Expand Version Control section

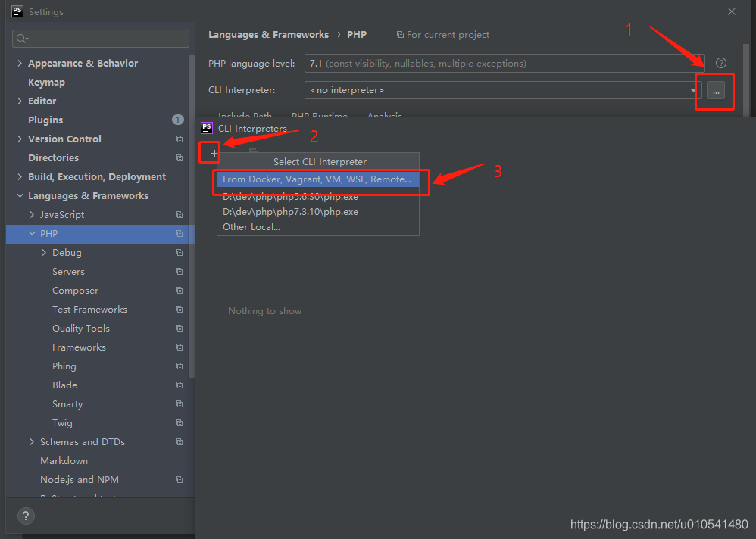click(x=19, y=139)
